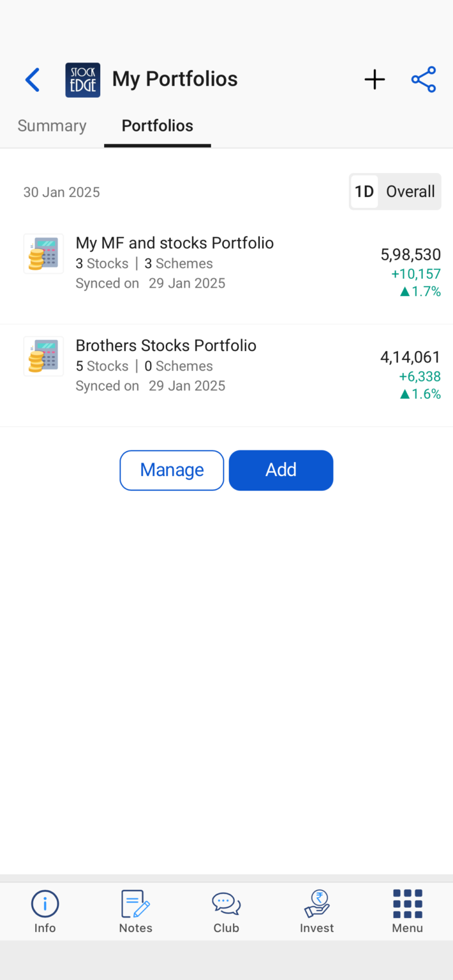Tap the back arrow to go back

[32, 79]
